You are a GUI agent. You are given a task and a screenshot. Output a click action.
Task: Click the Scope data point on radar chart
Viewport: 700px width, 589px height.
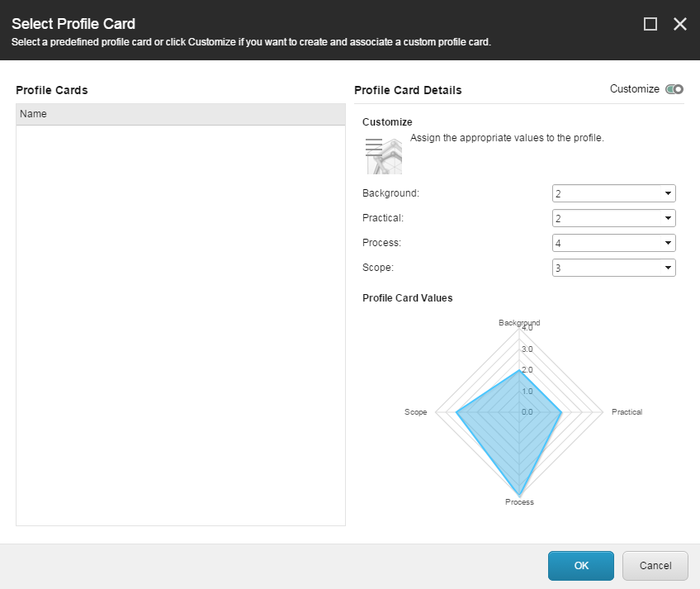tap(456, 411)
